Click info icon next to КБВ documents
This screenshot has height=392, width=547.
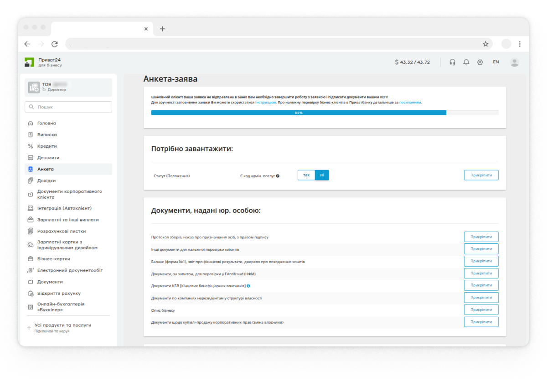pos(248,286)
